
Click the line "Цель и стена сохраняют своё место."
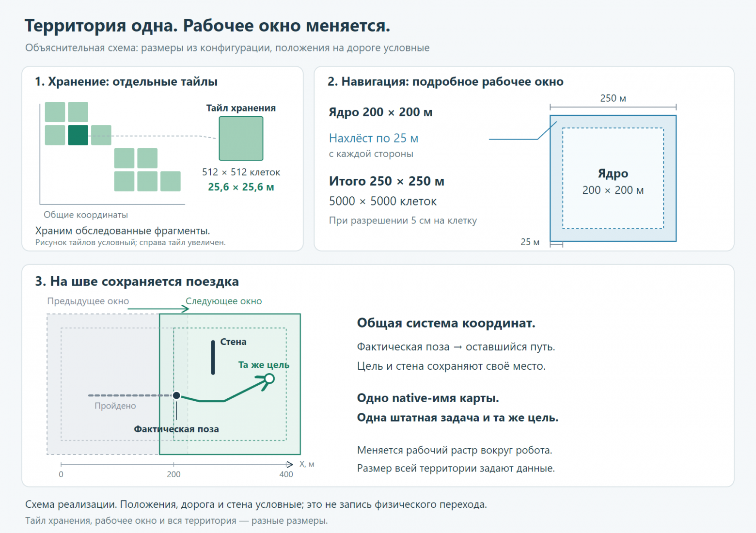pyautogui.click(x=451, y=366)
